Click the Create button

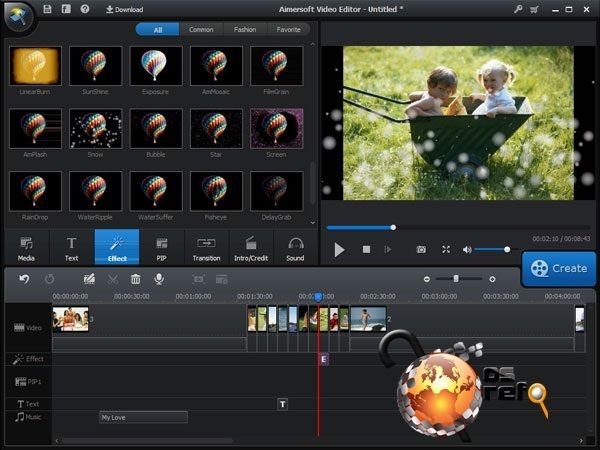click(559, 269)
